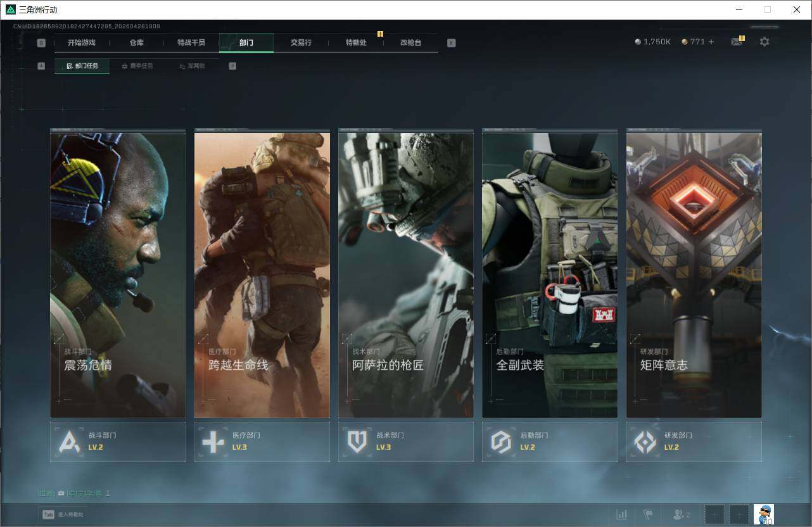
Task: Click the 战术部门 shield icon
Action: (x=357, y=441)
